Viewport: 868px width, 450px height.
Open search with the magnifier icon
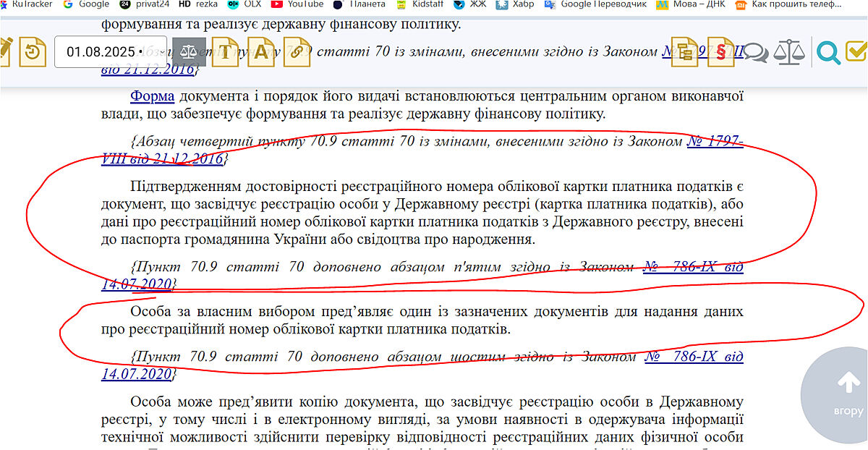point(828,52)
